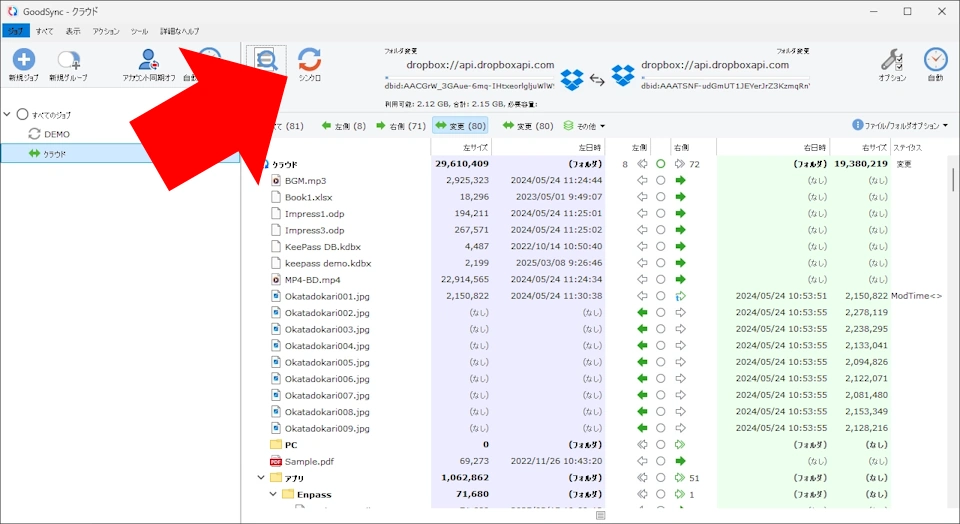The image size is (960, 524).
Task: Click the 19,380,219 size value
Action: click(861, 163)
